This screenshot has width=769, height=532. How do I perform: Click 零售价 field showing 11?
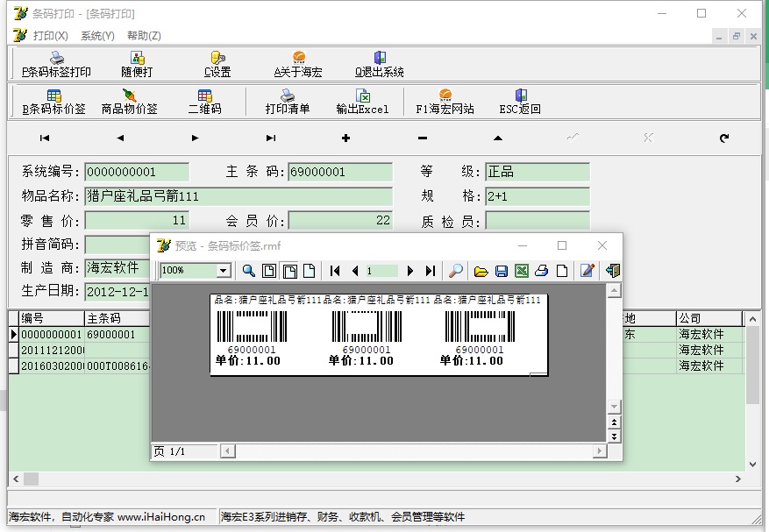(x=137, y=221)
